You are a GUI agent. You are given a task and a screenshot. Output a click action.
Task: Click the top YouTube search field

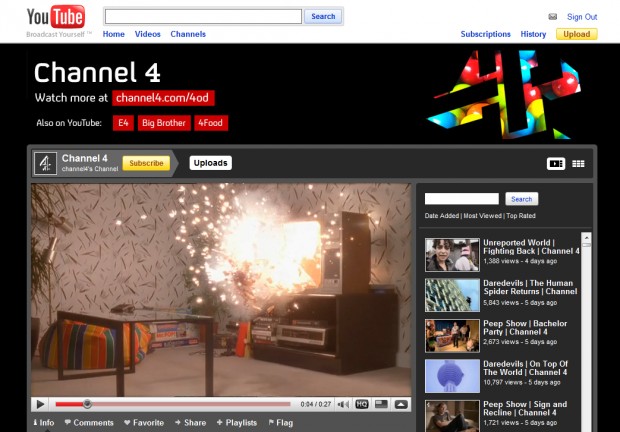click(x=203, y=17)
